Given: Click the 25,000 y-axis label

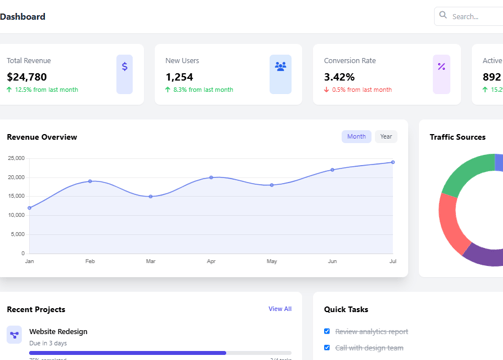Looking at the screenshot, I should point(16,158).
